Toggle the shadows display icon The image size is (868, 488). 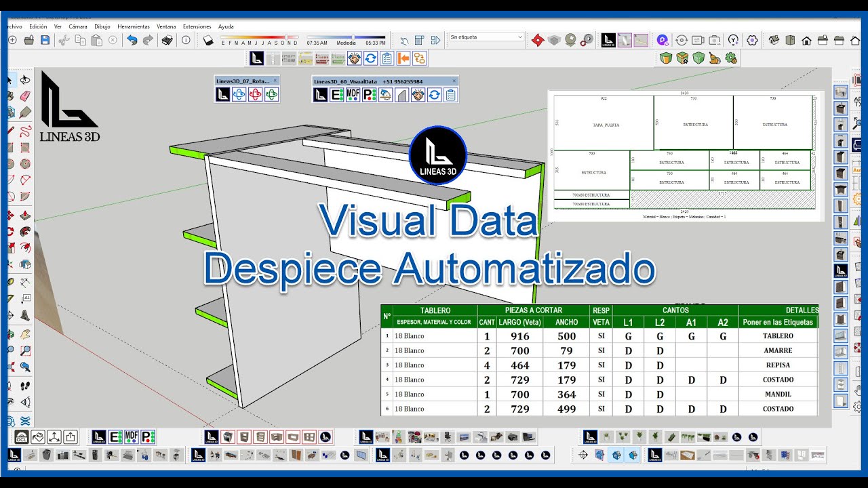208,40
